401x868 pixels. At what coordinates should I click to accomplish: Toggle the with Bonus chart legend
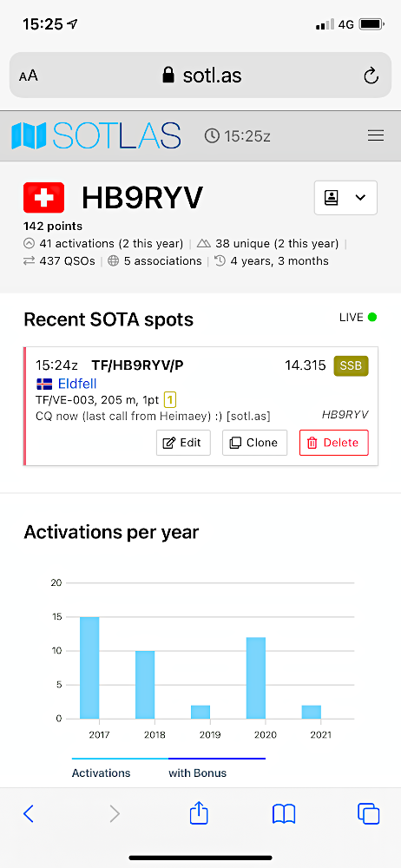[198, 773]
